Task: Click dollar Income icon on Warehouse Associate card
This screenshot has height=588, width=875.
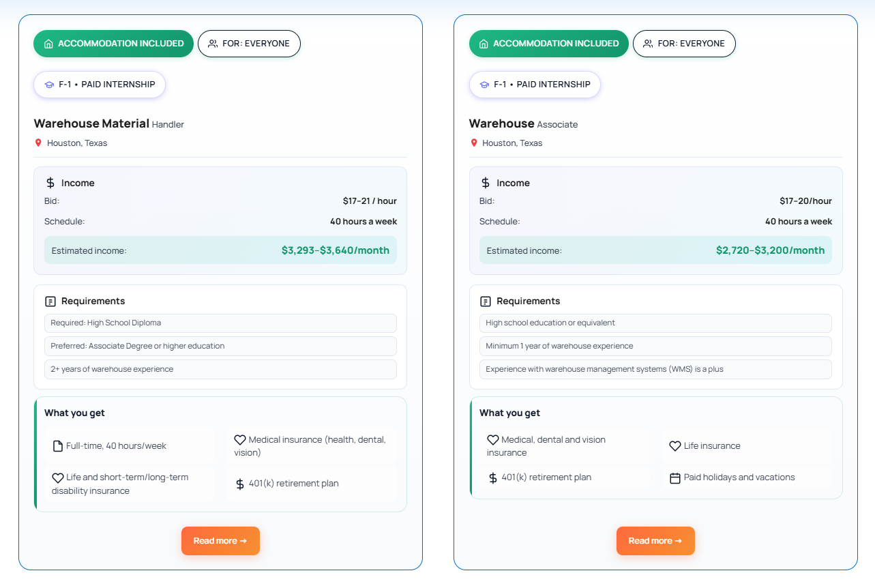Action: (x=486, y=183)
